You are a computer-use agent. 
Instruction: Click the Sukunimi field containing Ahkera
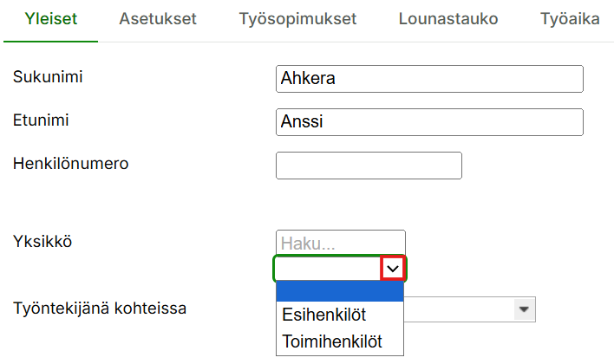(x=428, y=79)
